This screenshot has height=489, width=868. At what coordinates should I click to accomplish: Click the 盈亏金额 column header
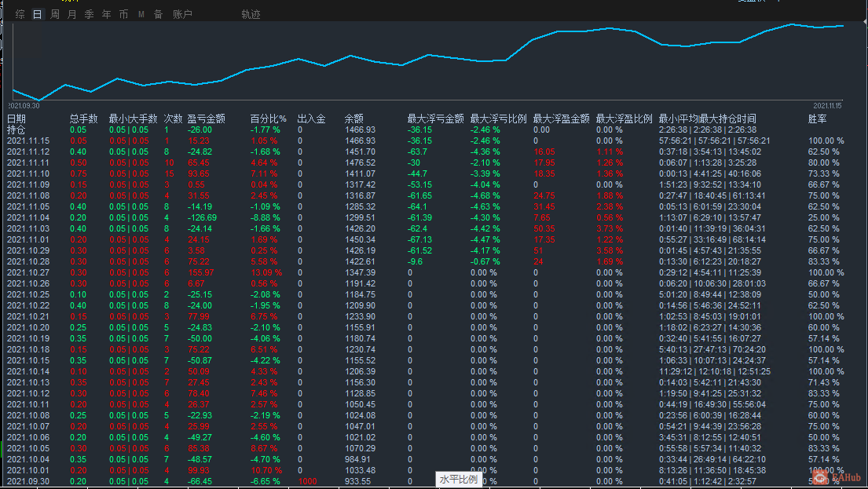coord(206,119)
